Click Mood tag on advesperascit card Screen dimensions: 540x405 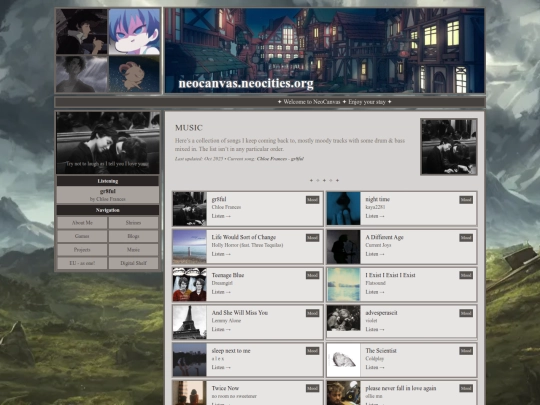tap(466, 313)
